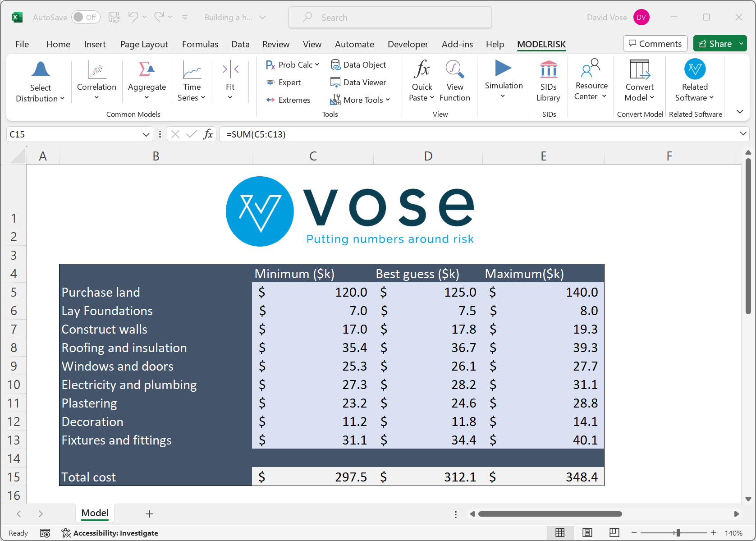Open the Comments panel
The height and width of the screenshot is (541, 756).
pyautogui.click(x=655, y=43)
